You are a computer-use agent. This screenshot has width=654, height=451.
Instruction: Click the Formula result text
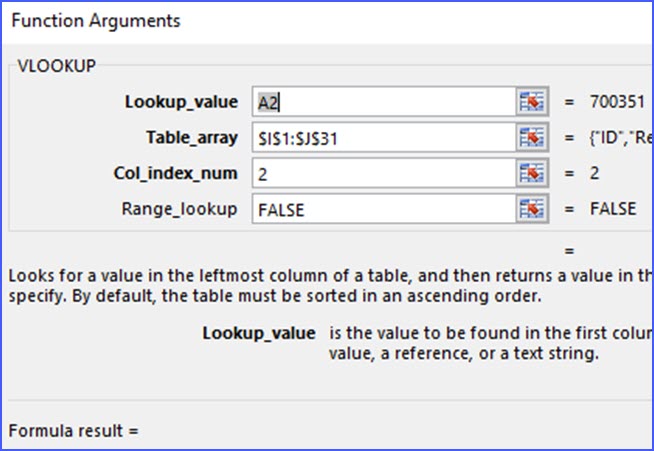click(73, 431)
